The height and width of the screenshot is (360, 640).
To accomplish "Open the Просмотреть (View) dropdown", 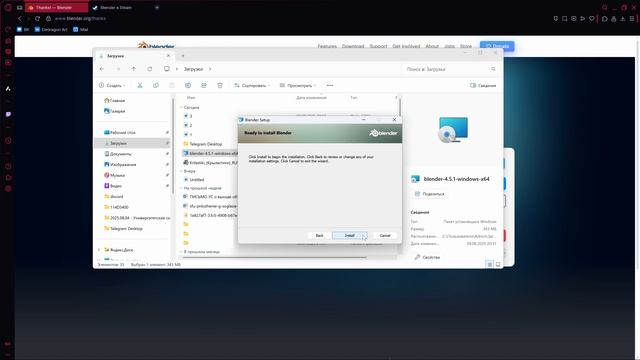I will click(298, 85).
